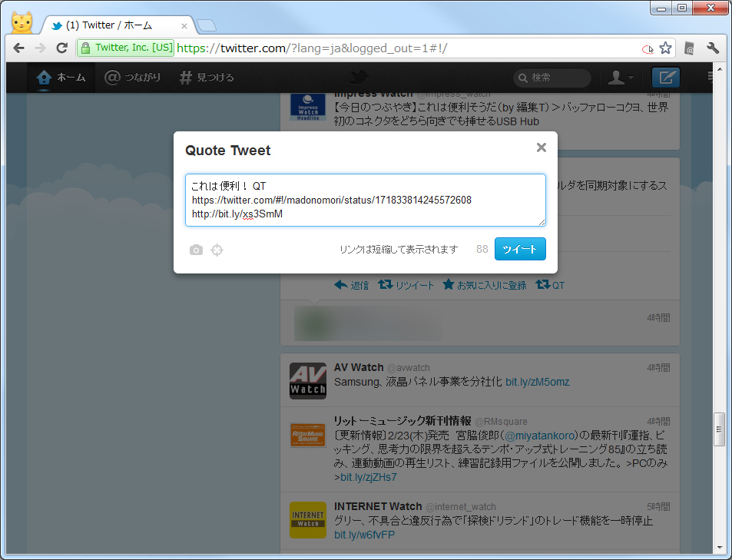Attach a photo using the camera icon

coord(196,250)
